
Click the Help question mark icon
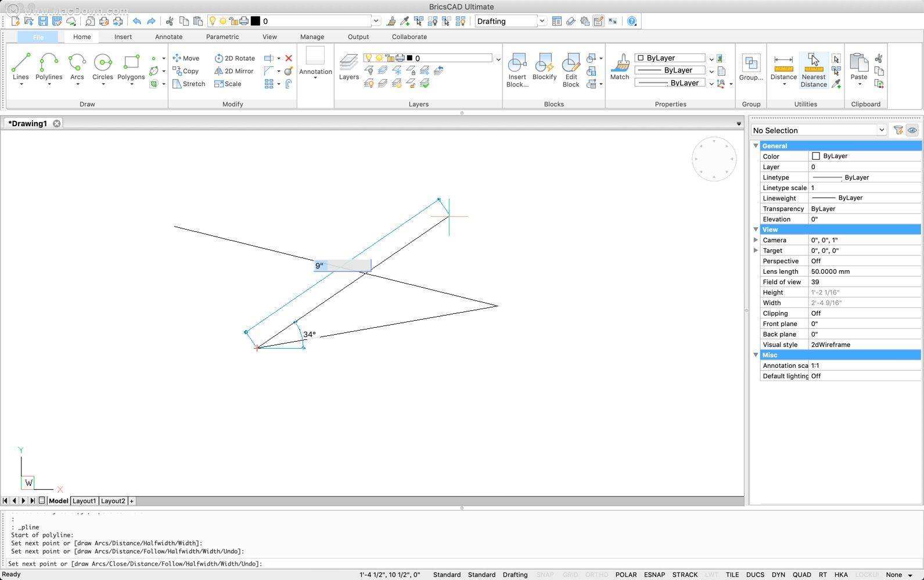tap(632, 21)
